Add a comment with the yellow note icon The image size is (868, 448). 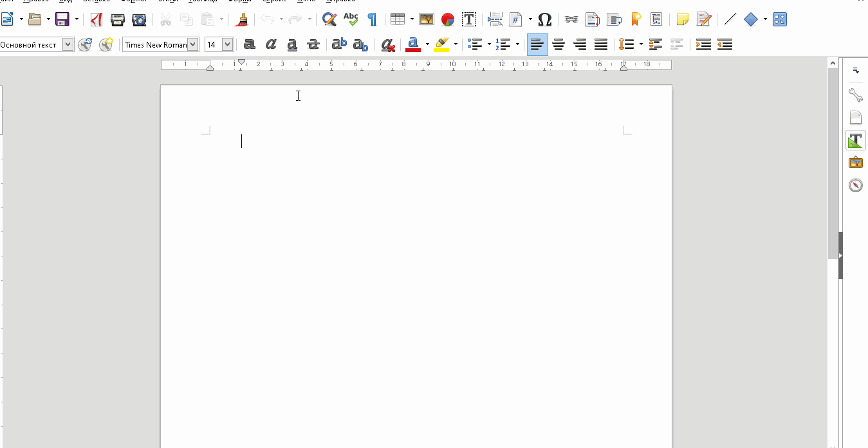coord(683,19)
